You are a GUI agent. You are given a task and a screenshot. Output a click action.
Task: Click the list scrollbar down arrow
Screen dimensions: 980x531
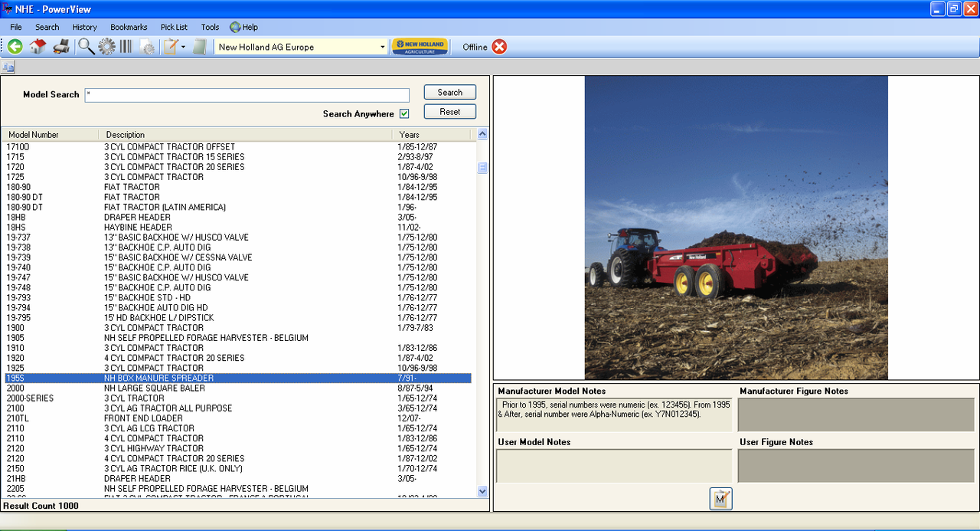pyautogui.click(x=482, y=491)
